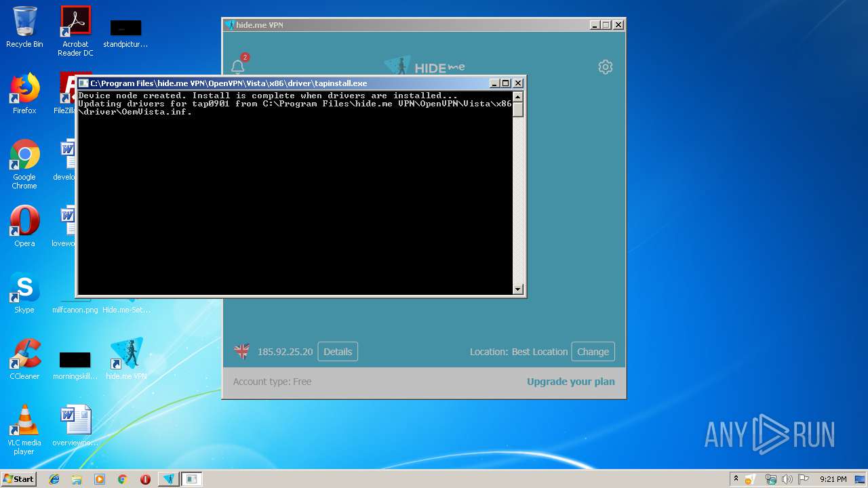The image size is (868, 488).
Task: Select the Recycle Bin desktop icon
Action: coord(24,27)
